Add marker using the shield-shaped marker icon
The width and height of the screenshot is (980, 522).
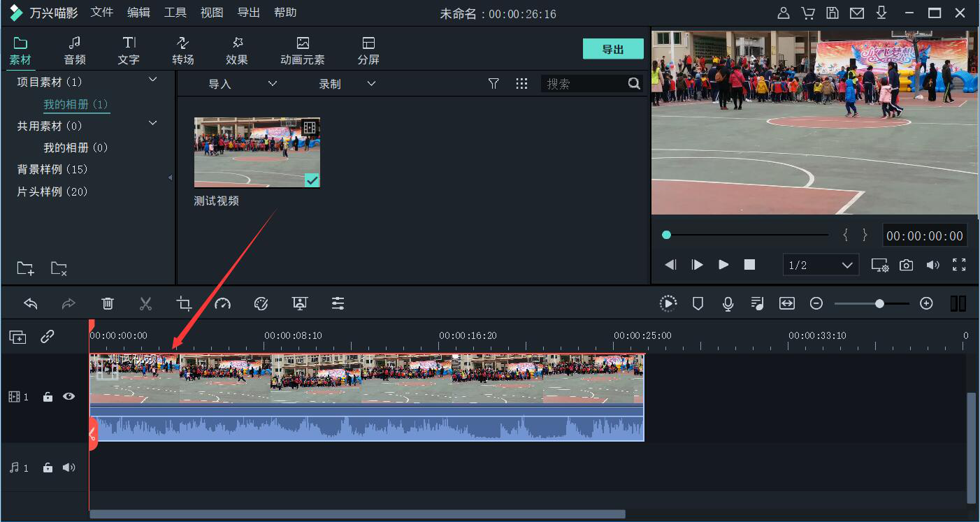coord(697,303)
